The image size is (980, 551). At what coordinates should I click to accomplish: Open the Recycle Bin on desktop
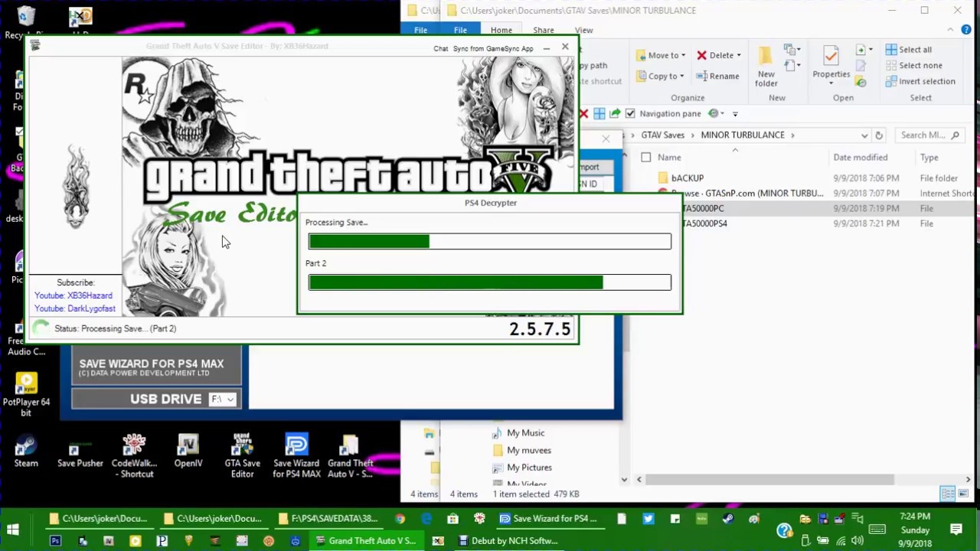[25, 23]
